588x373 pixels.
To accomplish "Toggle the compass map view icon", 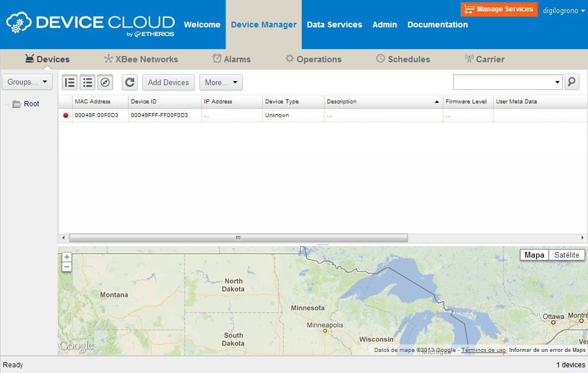I will tap(105, 82).
